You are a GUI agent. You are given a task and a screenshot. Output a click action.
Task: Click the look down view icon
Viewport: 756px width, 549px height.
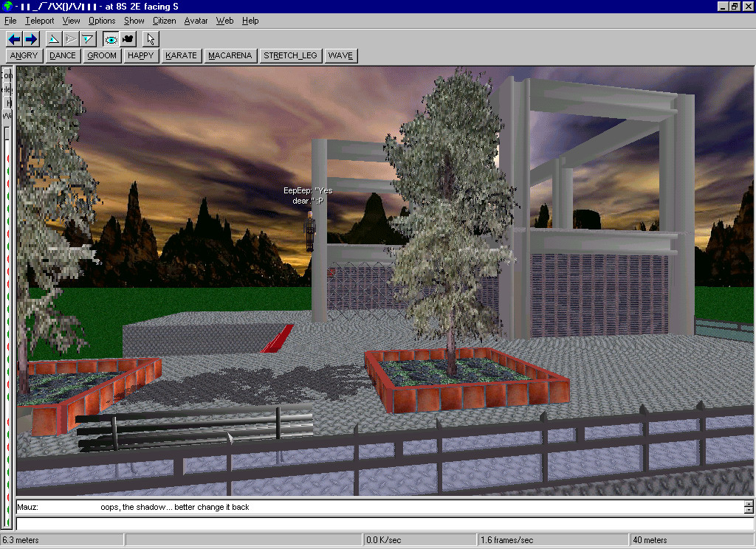click(x=88, y=39)
